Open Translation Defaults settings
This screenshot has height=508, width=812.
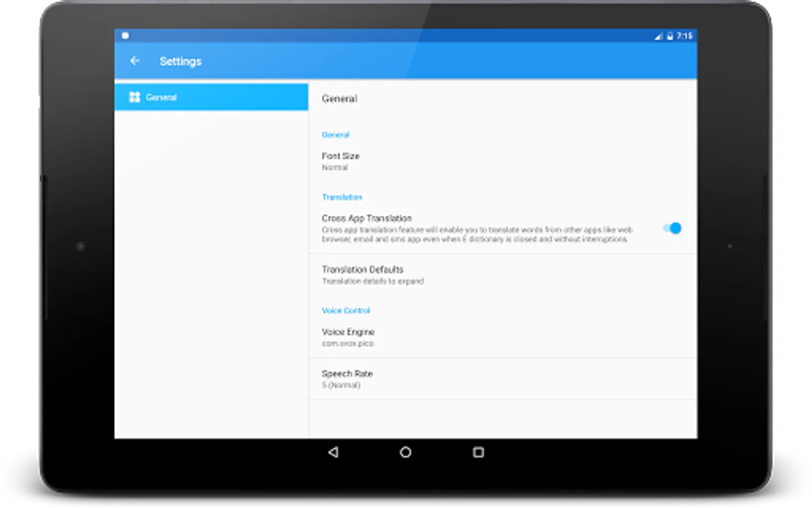[502, 274]
